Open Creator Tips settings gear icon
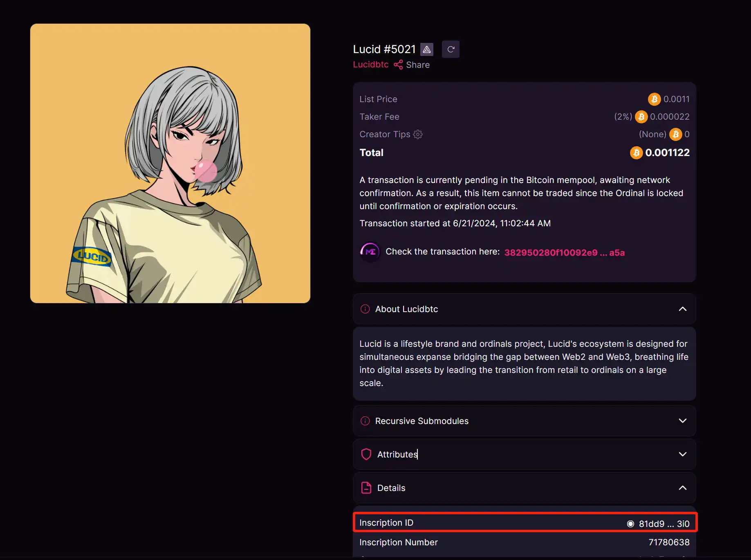Viewport: 751px width, 560px height. [418, 134]
